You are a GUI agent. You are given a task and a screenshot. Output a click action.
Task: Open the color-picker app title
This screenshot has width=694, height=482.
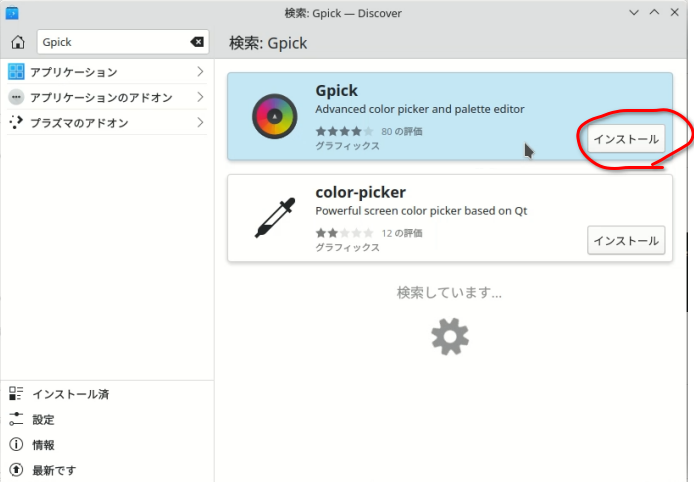pos(360,193)
